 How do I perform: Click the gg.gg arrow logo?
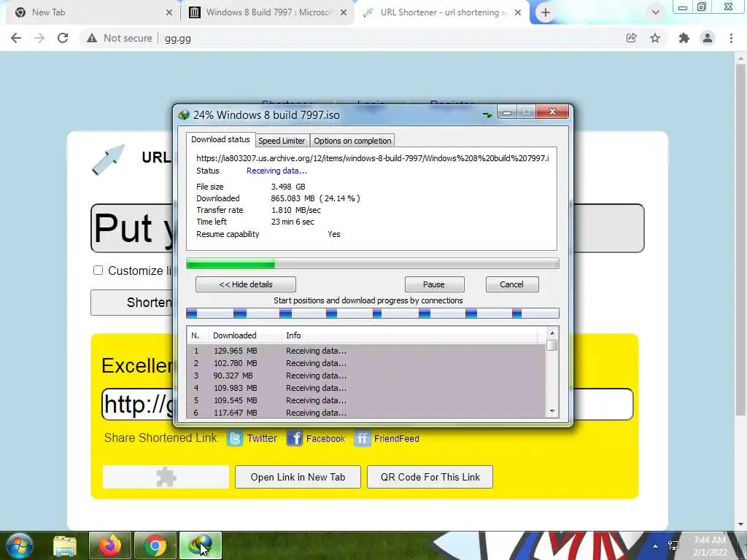(x=108, y=160)
